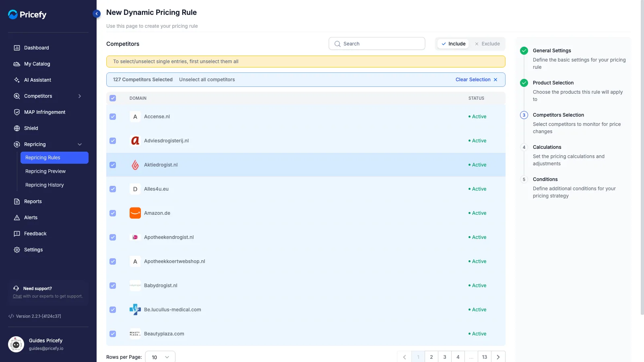Uncheck the Aktiedrogist.nl checkbox
This screenshot has height=362, width=644.
113,165
